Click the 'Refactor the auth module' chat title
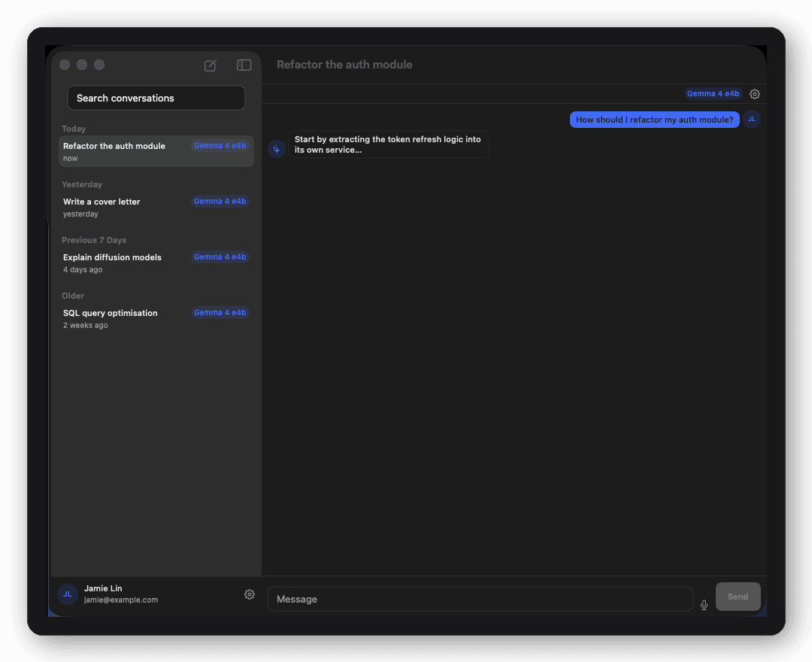 pos(344,65)
